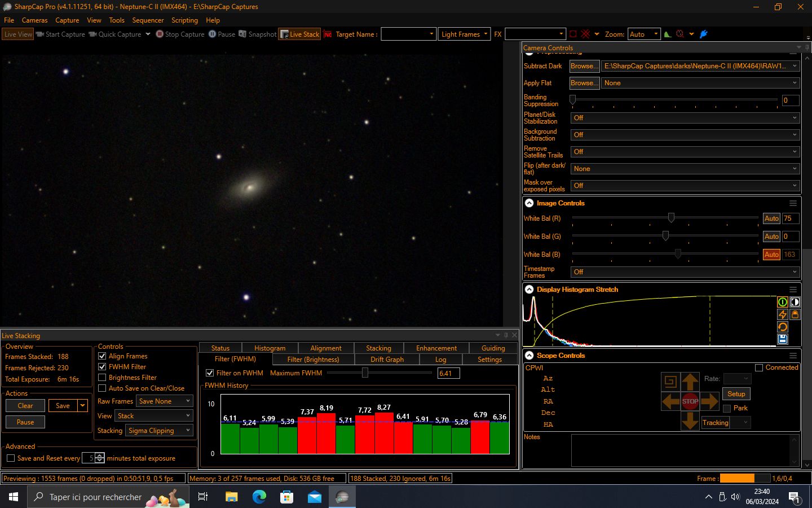Change the Stacking method from Sigma Clipping

click(158, 430)
